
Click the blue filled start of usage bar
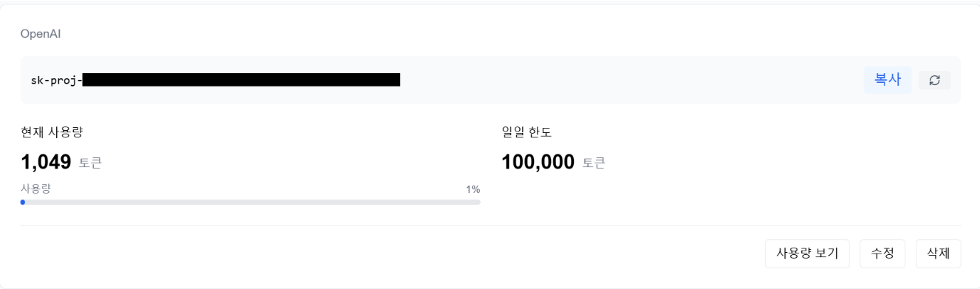[23, 202]
